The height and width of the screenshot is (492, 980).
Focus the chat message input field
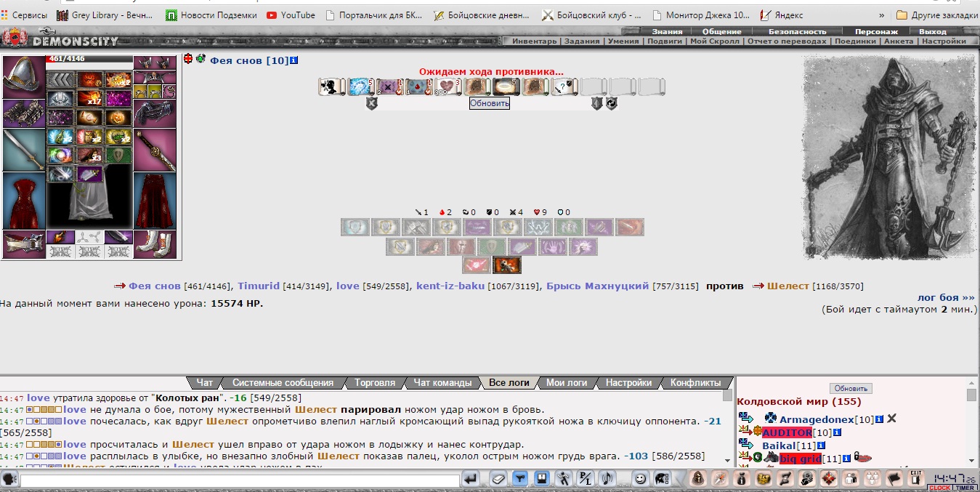pos(240,480)
